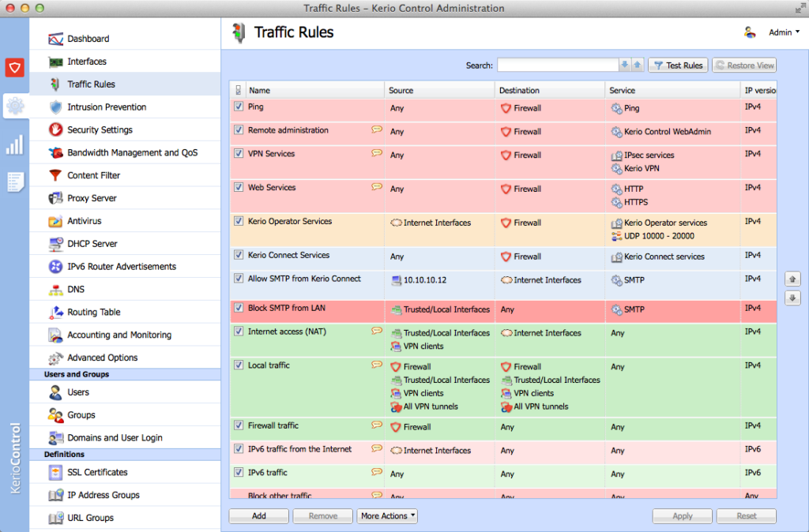
Task: Go to Content Filter in sidebar
Action: [x=93, y=175]
